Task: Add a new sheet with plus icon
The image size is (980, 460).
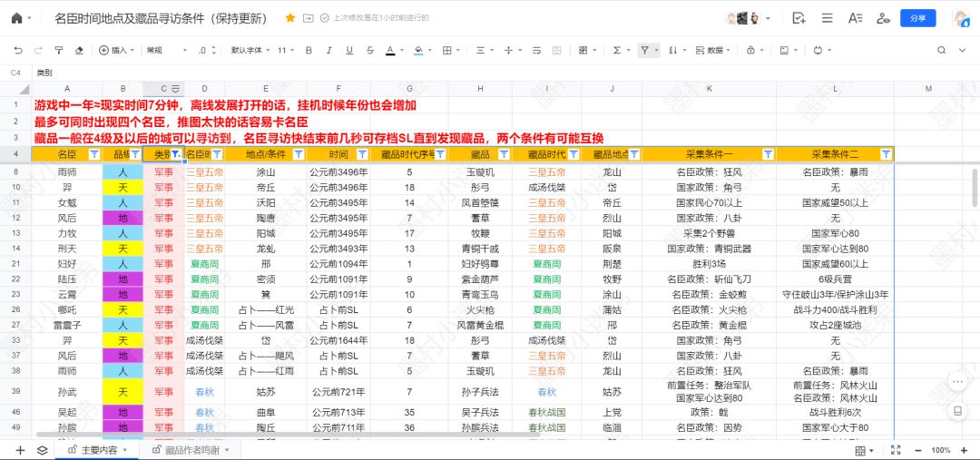Action: [x=20, y=450]
